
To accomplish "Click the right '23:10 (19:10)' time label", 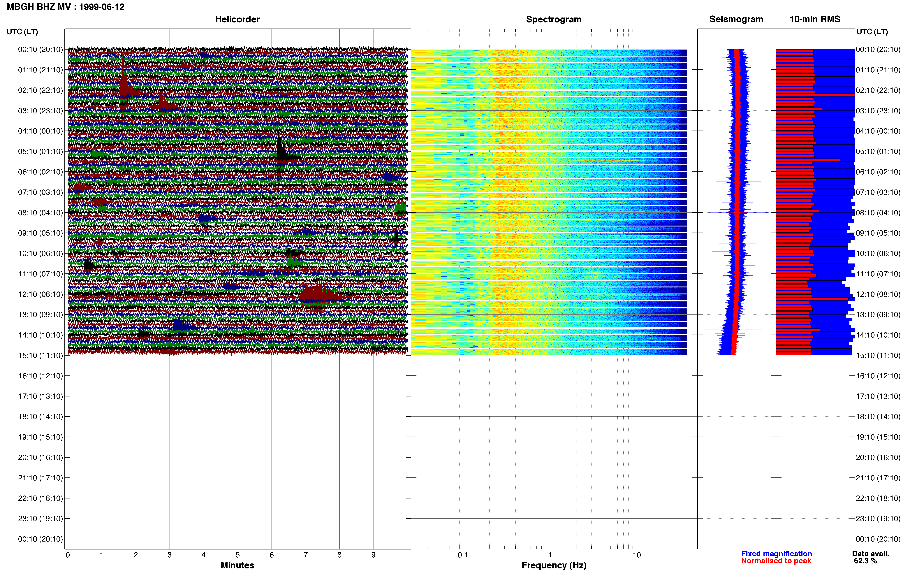I will coord(878,519).
